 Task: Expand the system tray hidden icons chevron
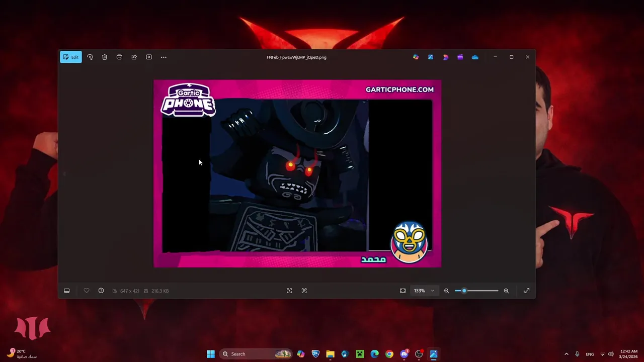click(566, 354)
